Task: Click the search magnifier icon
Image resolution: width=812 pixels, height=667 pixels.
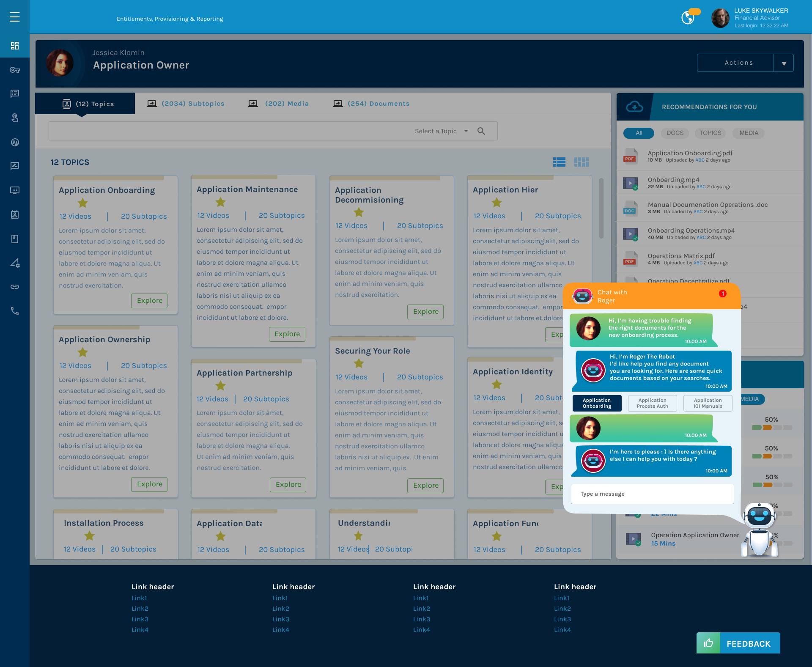Action: pyautogui.click(x=481, y=131)
